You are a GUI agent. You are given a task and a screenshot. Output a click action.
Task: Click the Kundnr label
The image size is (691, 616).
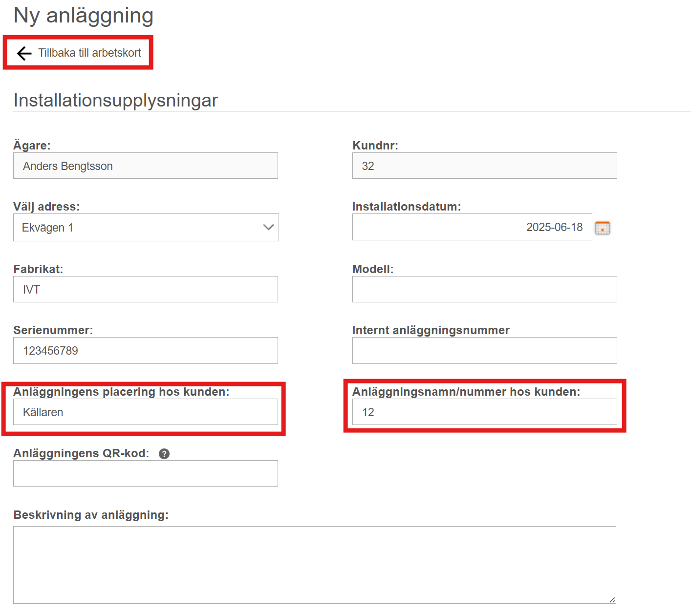tap(375, 146)
